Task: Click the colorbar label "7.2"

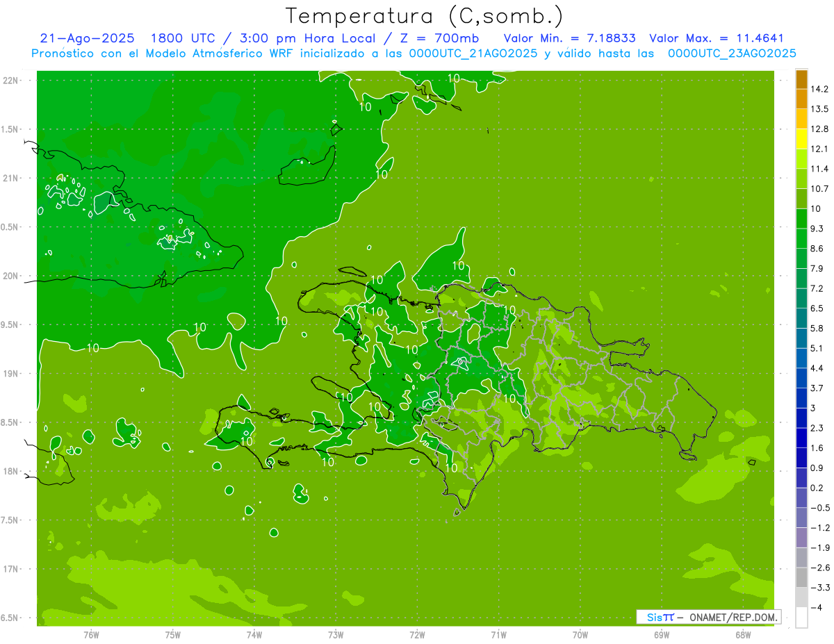Action: [817, 288]
